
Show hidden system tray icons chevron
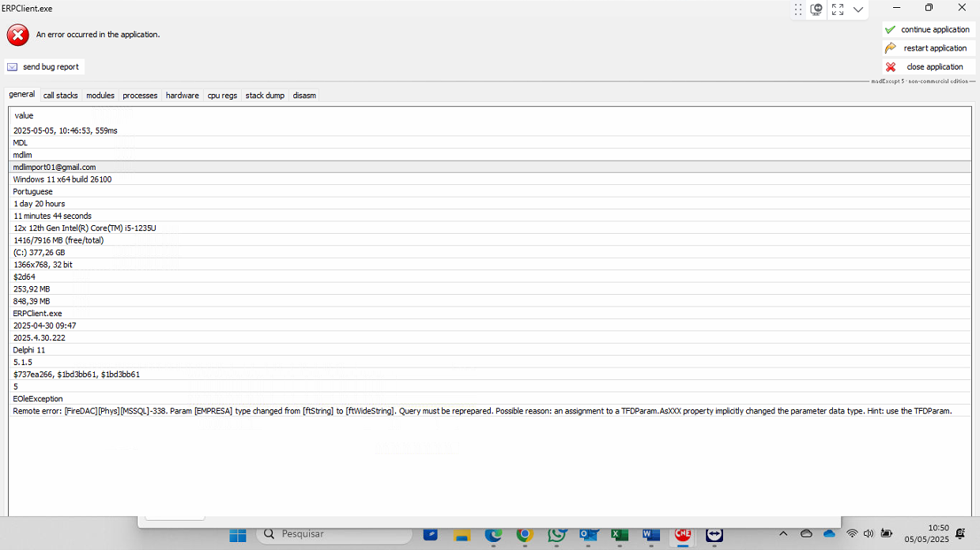tap(783, 534)
